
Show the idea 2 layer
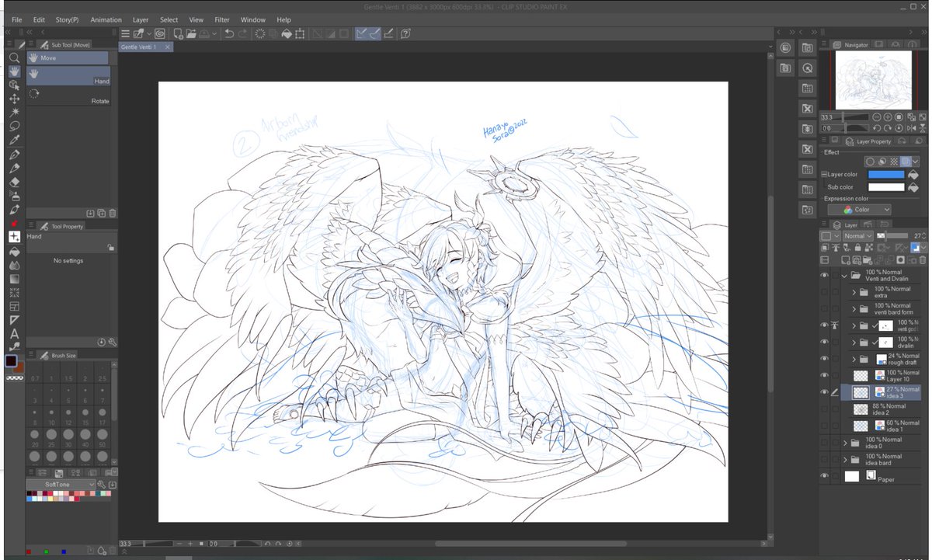[825, 409]
